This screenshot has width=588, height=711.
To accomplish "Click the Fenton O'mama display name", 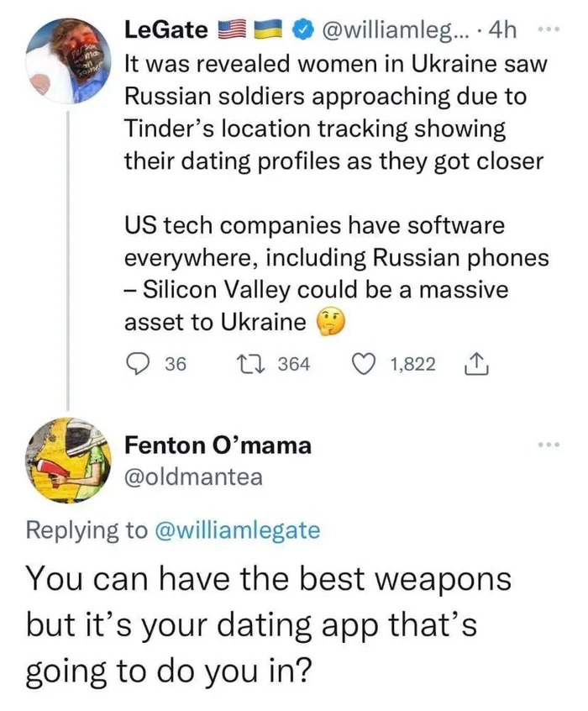I will point(218,445).
